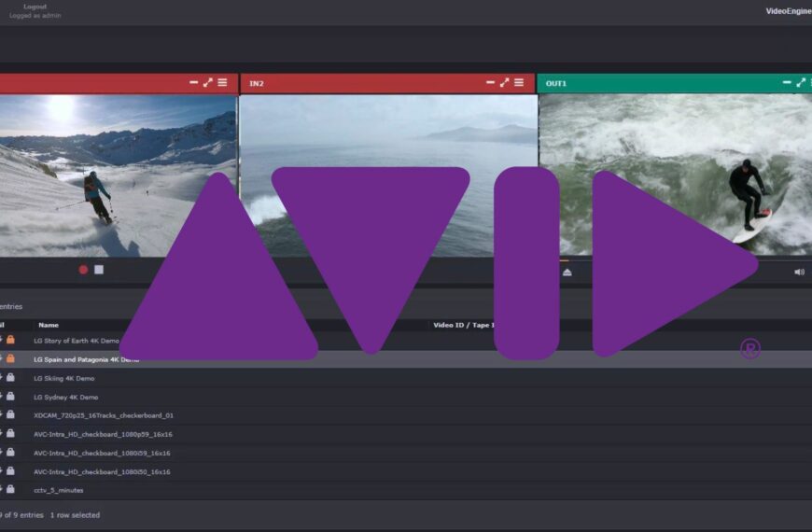Select LG Skiing 4K Demo entry
812x532 pixels.
point(406,378)
